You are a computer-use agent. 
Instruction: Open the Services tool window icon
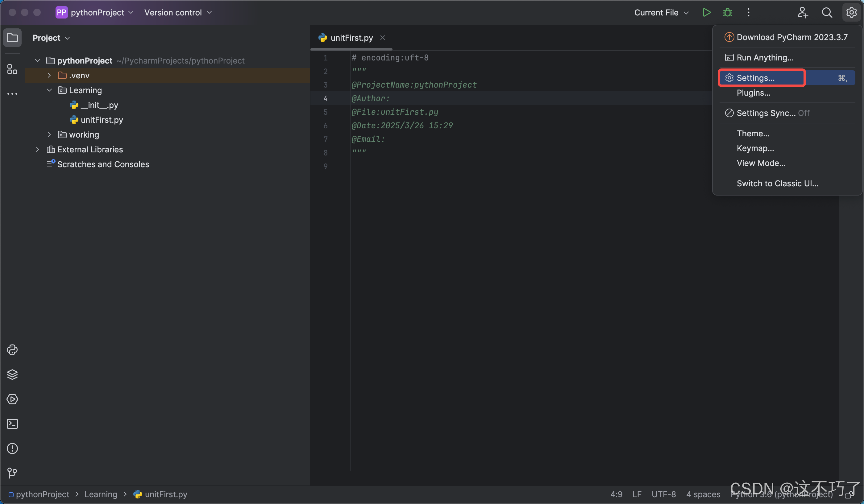coord(12,399)
